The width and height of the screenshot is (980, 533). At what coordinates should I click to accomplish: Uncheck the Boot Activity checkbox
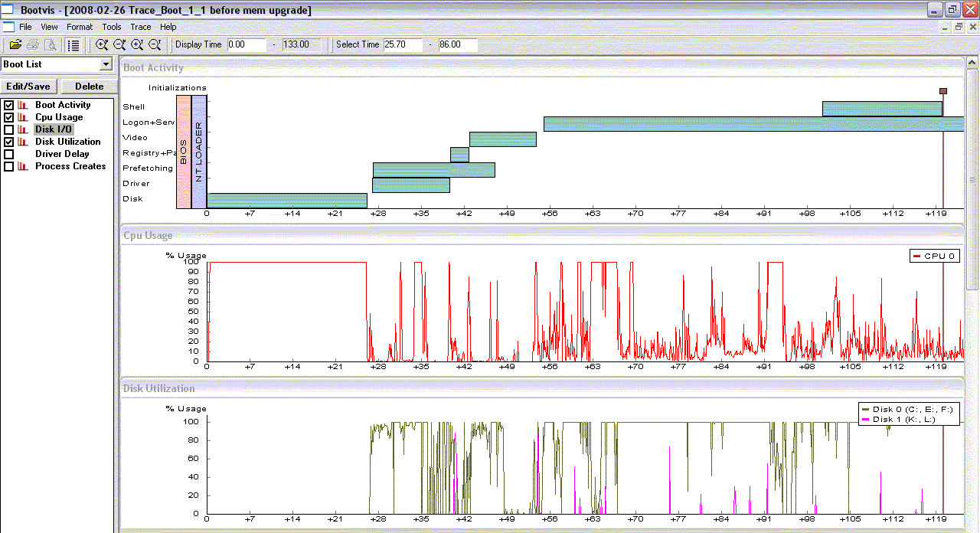9,105
